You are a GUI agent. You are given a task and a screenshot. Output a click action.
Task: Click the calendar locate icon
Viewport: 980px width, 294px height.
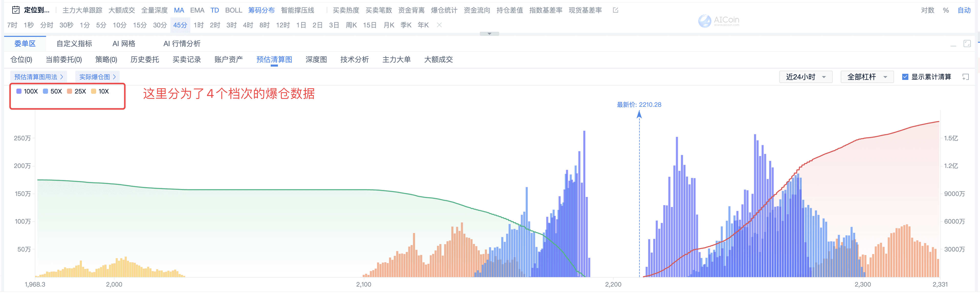(x=16, y=10)
